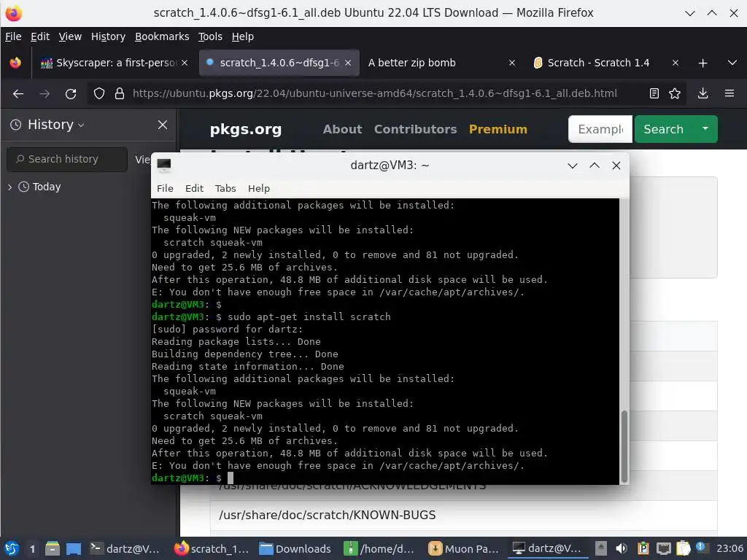Switch to workspace 1 pager
The width and height of the screenshot is (747, 560).
32,548
